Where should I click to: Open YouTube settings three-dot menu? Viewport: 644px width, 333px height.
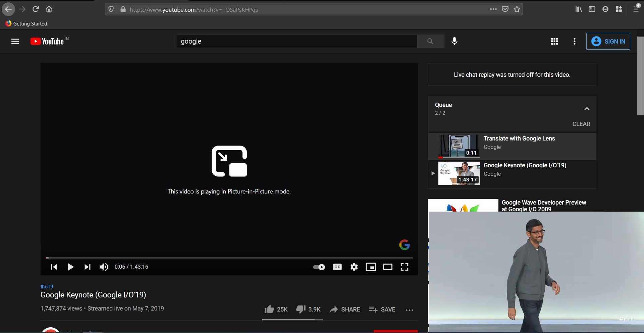coord(575,41)
